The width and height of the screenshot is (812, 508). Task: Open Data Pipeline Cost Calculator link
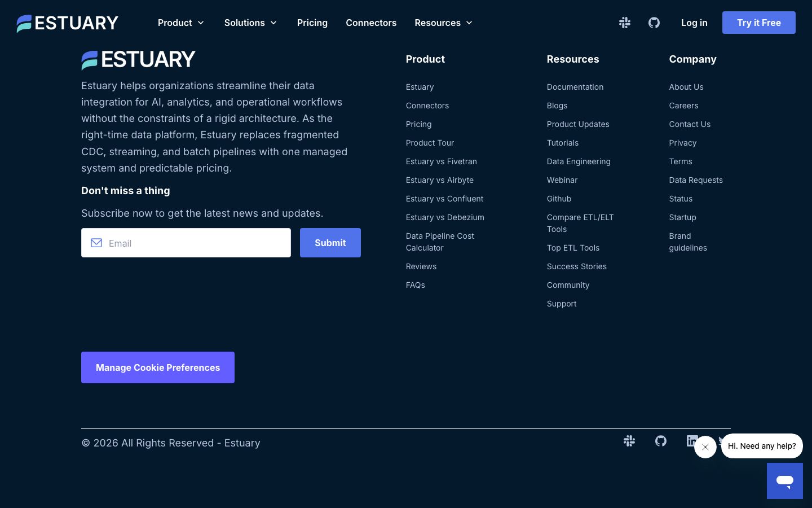[x=440, y=242]
